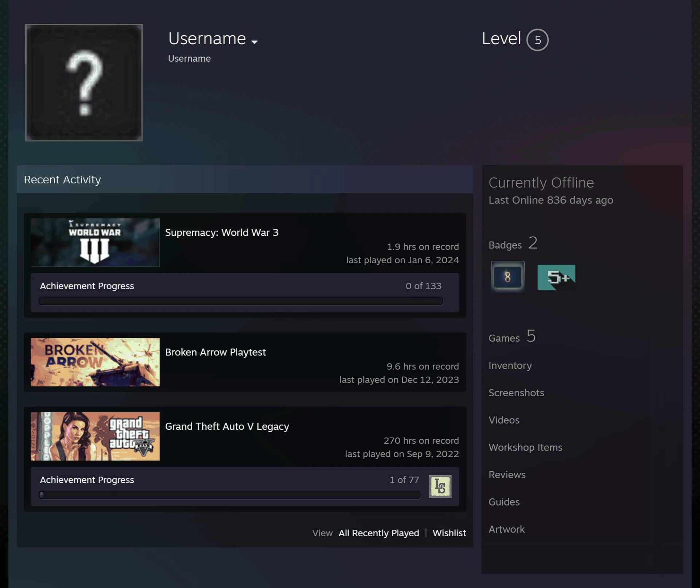Open Grand Theft Auto V Legacy title
This screenshot has width=700, height=588.
pos(227,427)
